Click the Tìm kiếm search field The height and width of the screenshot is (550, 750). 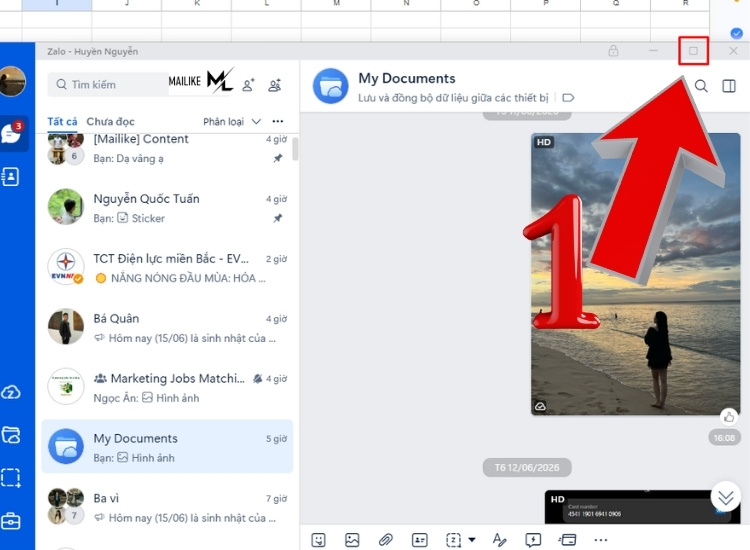pos(108,85)
